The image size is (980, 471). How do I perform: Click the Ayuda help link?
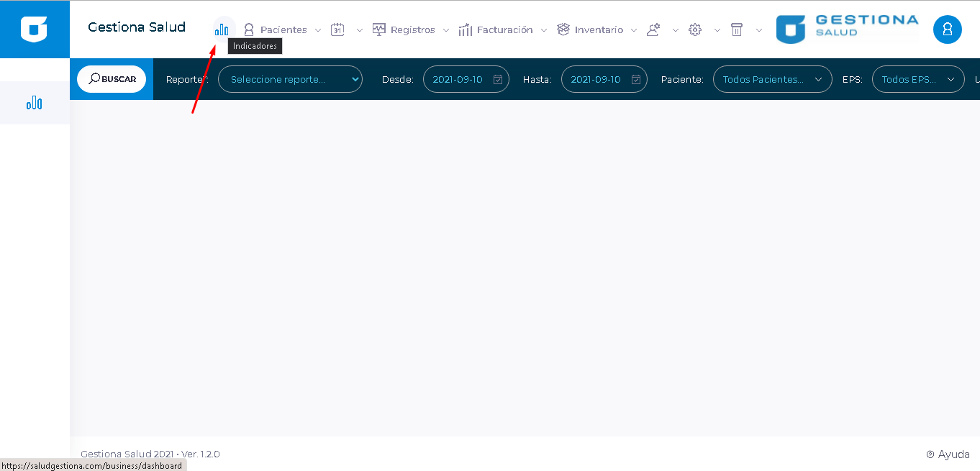point(948,454)
